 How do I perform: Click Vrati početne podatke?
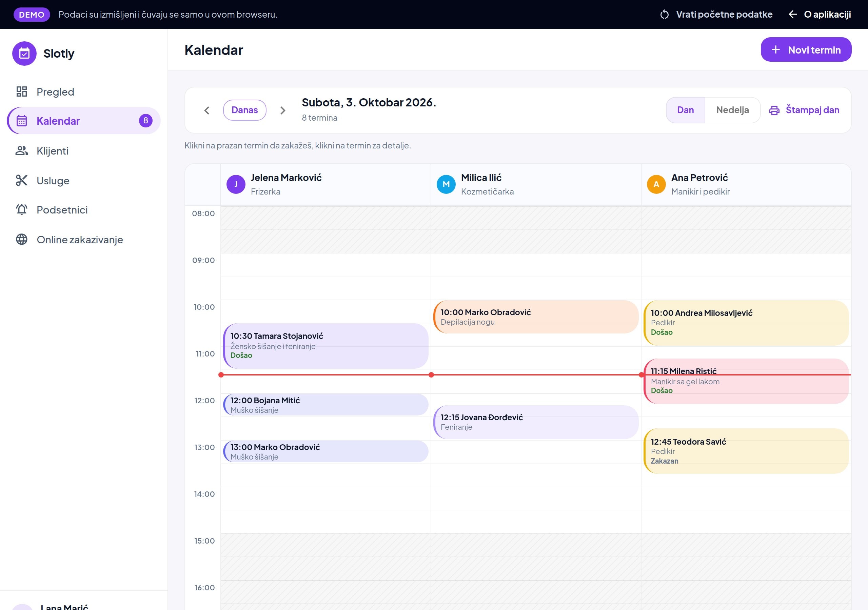pyautogui.click(x=716, y=14)
